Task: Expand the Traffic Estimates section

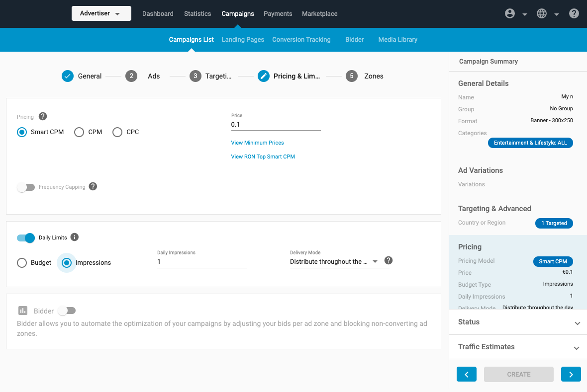Action: (x=517, y=347)
